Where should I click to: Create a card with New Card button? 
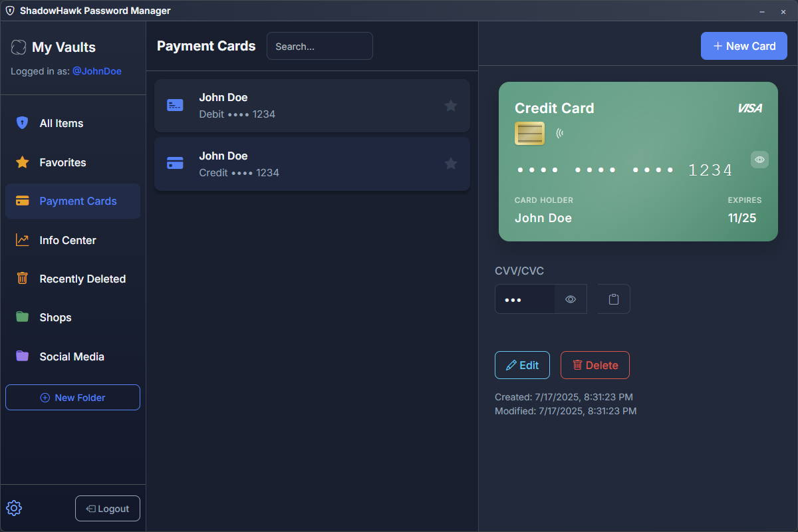tap(743, 46)
